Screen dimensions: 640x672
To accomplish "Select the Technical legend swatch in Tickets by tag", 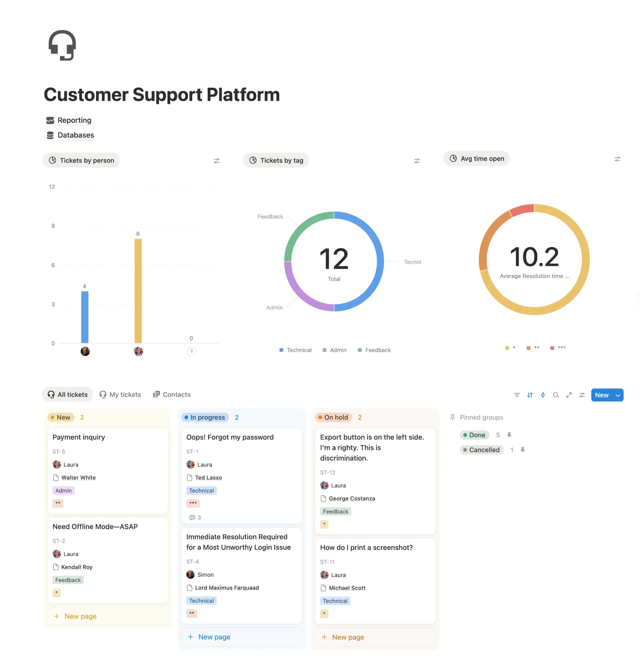I will coord(281,350).
